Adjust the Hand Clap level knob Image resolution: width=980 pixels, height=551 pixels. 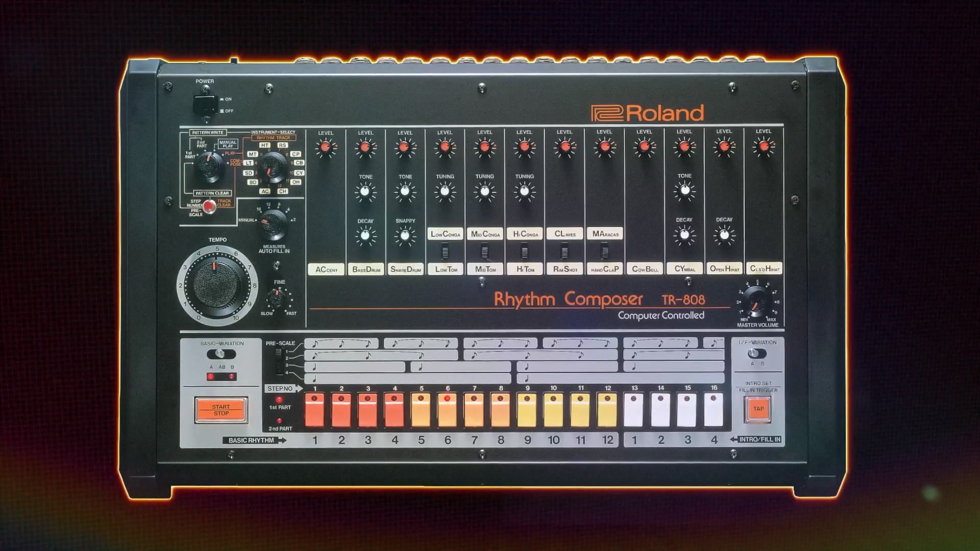604,147
